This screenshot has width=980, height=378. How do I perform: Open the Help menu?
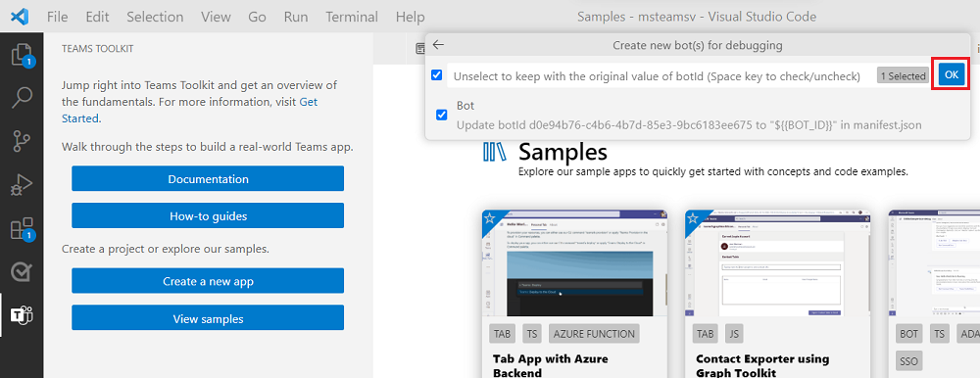[x=410, y=17]
